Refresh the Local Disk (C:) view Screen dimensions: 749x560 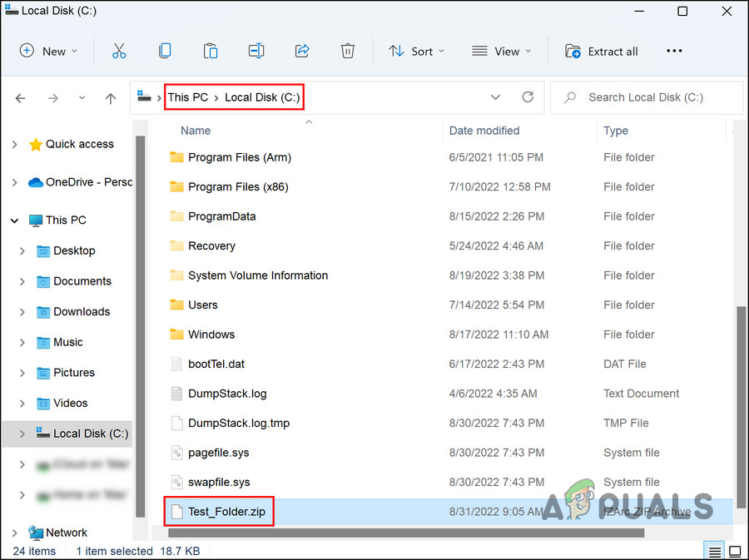point(528,97)
